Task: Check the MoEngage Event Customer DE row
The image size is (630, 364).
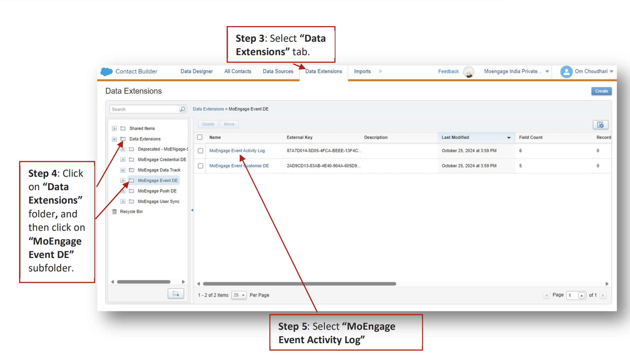Action: coord(200,166)
